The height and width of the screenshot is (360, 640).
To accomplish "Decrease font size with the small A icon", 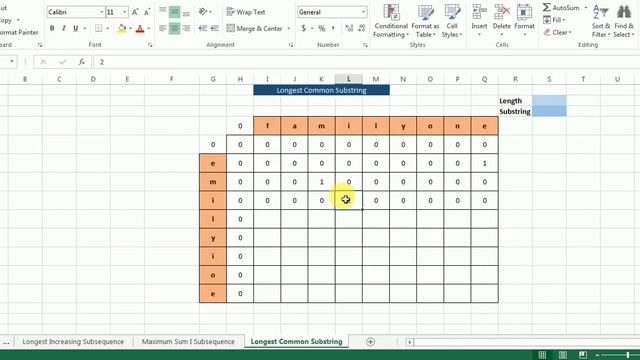I will (x=147, y=12).
